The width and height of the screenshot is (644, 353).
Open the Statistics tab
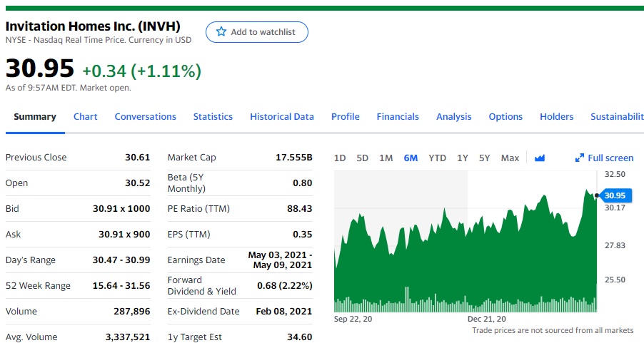[213, 116]
